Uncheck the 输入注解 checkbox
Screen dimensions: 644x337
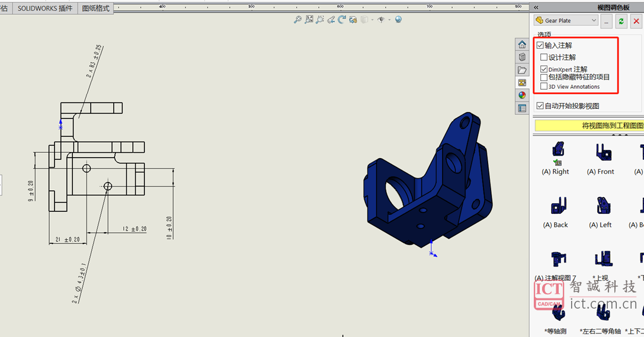coord(540,45)
